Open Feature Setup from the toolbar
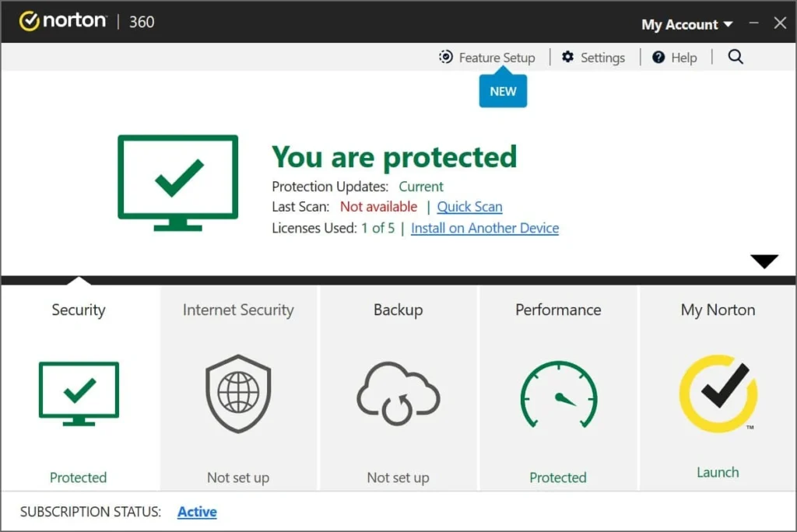 tap(487, 58)
